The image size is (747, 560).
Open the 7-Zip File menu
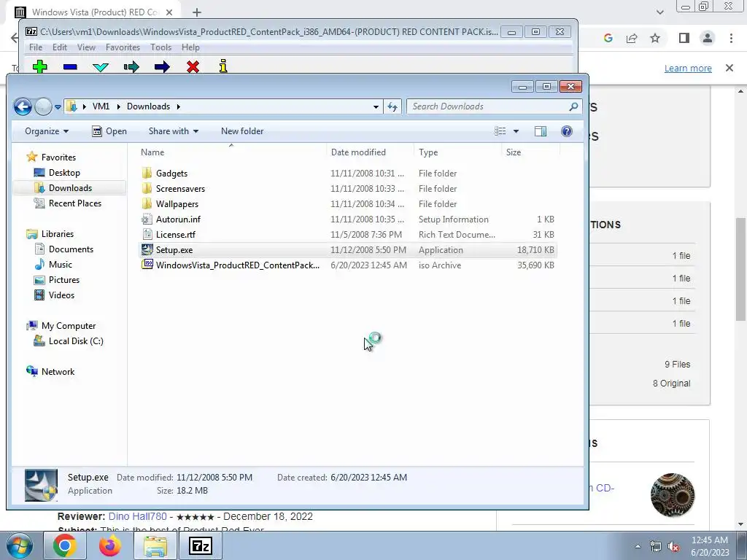(36, 47)
